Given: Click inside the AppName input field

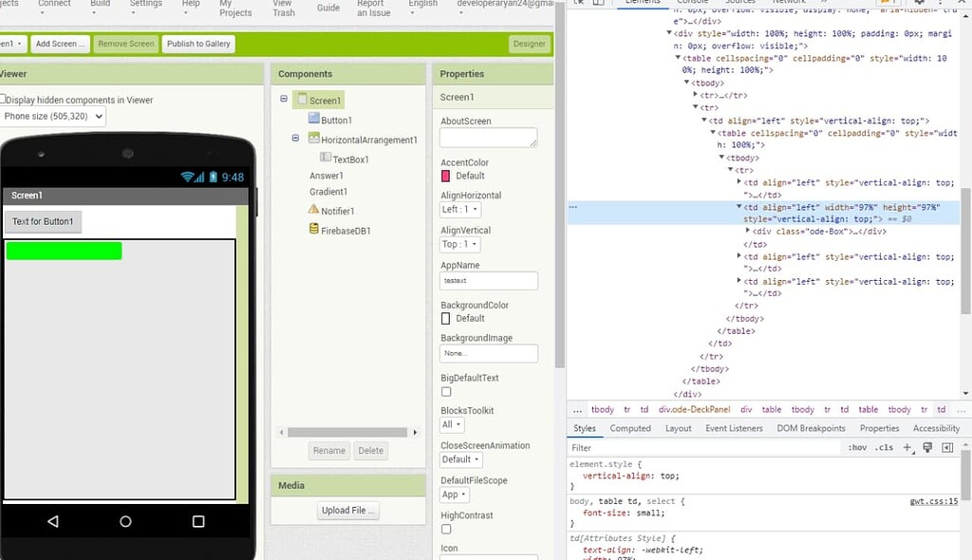Looking at the screenshot, I should coord(489,280).
